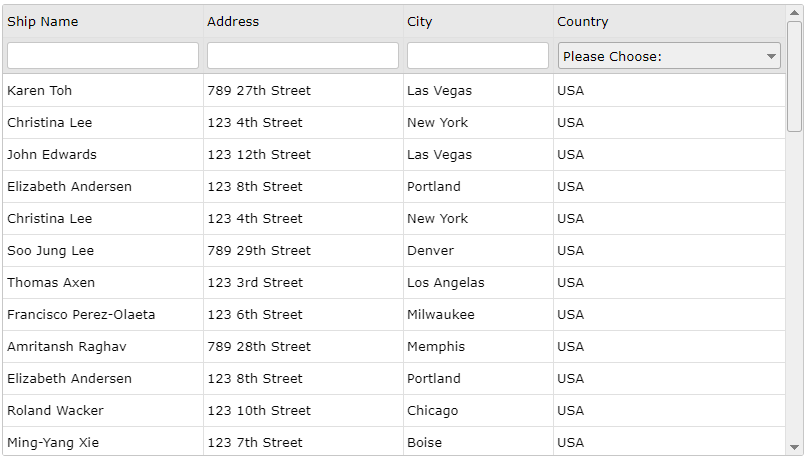
Task: Focus the Address filter text box
Action: (303, 56)
